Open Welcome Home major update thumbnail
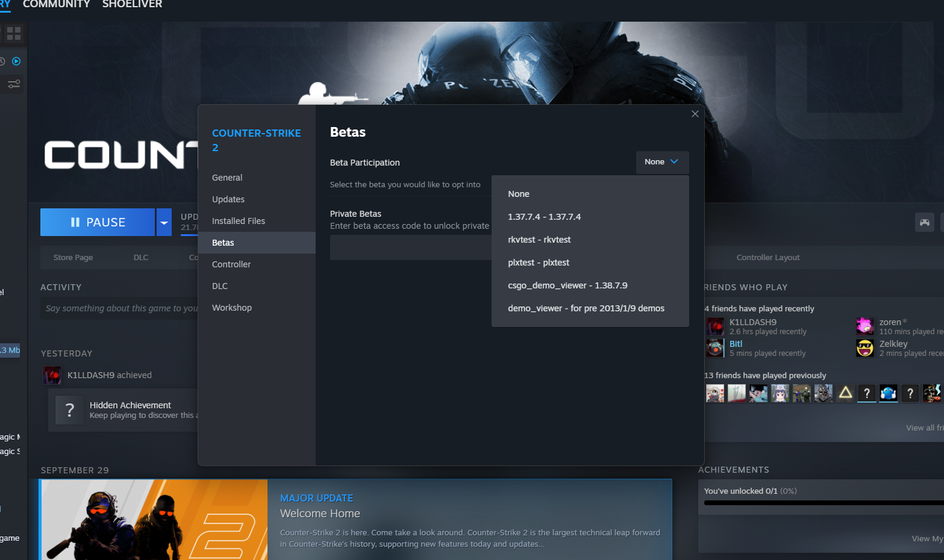Viewport: 944px width, 560px height. 154,520
